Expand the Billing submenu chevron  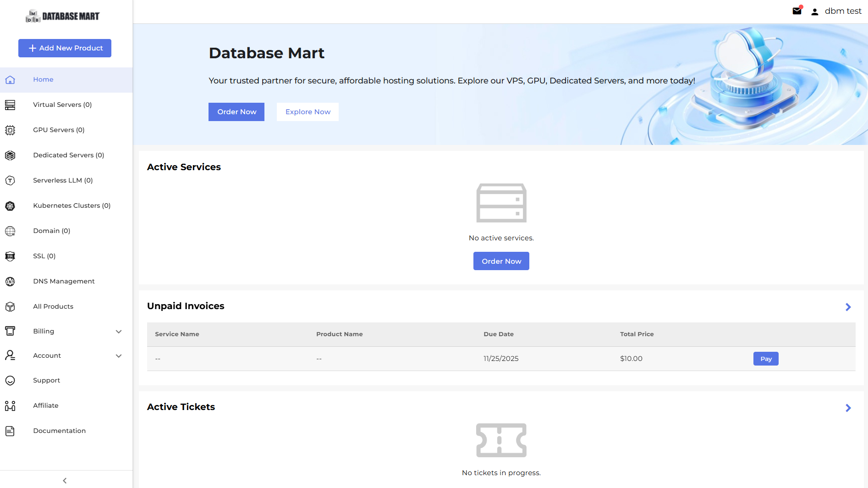119,332
